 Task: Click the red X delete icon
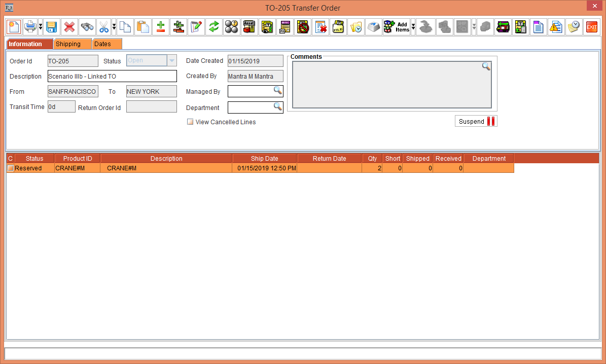69,27
